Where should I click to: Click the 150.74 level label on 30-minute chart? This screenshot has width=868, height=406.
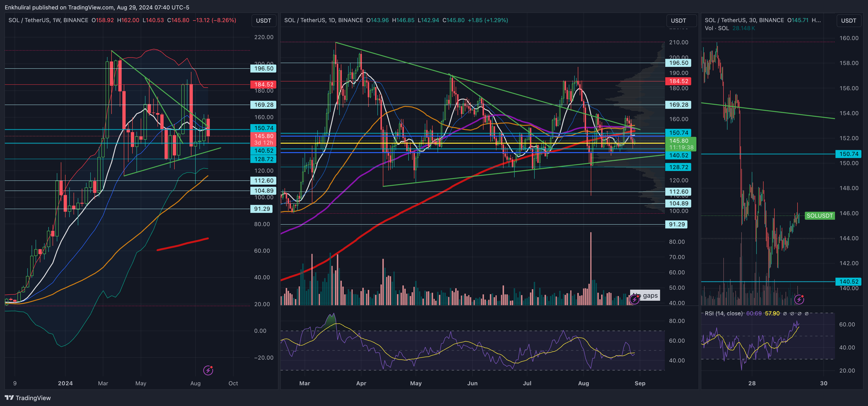(x=848, y=154)
